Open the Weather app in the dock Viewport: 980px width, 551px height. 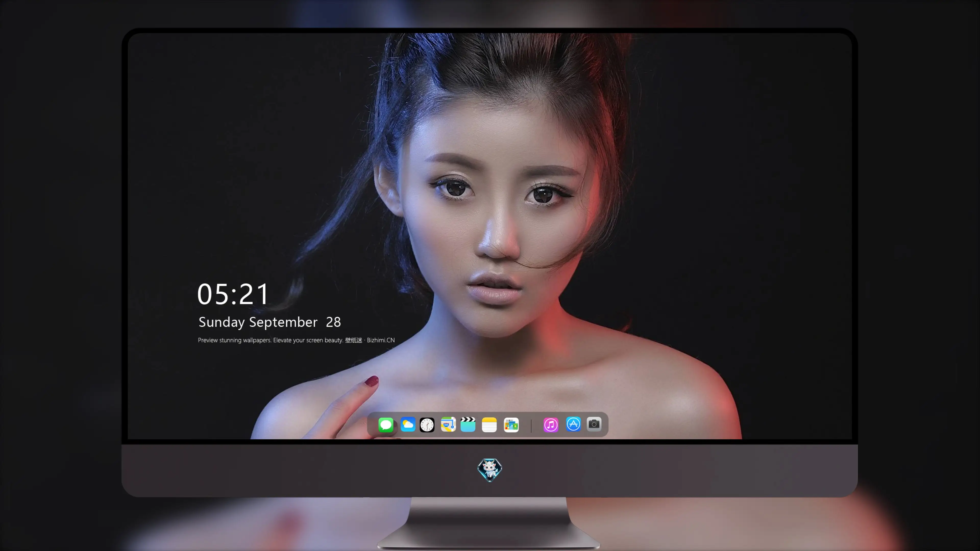tap(408, 424)
